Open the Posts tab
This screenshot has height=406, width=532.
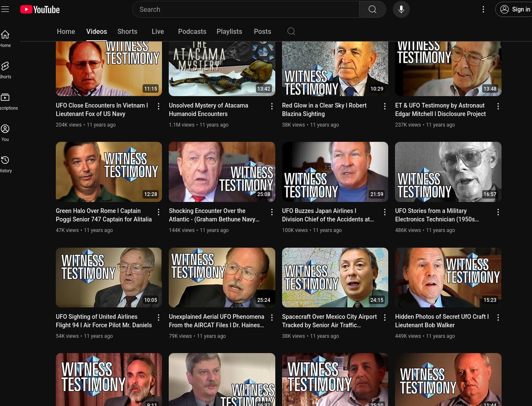262,31
